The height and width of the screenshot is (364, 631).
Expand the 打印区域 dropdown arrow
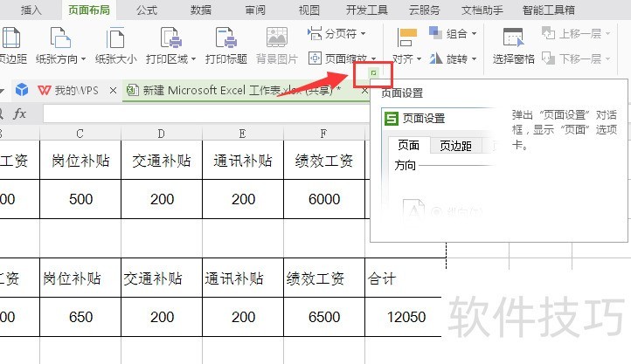click(x=193, y=59)
